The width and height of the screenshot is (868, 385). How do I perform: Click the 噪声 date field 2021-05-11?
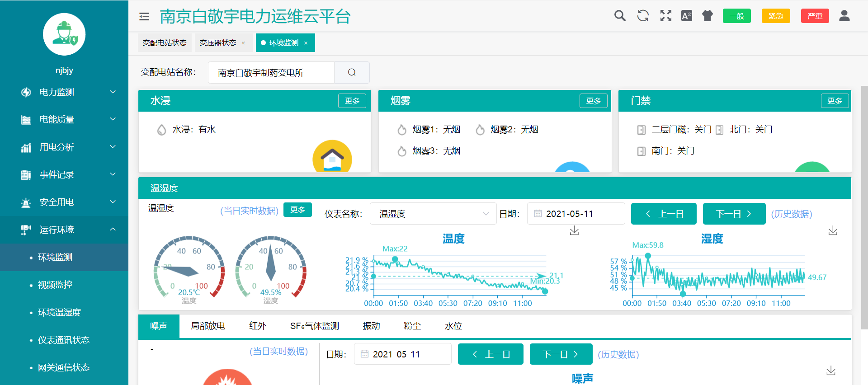pos(403,354)
